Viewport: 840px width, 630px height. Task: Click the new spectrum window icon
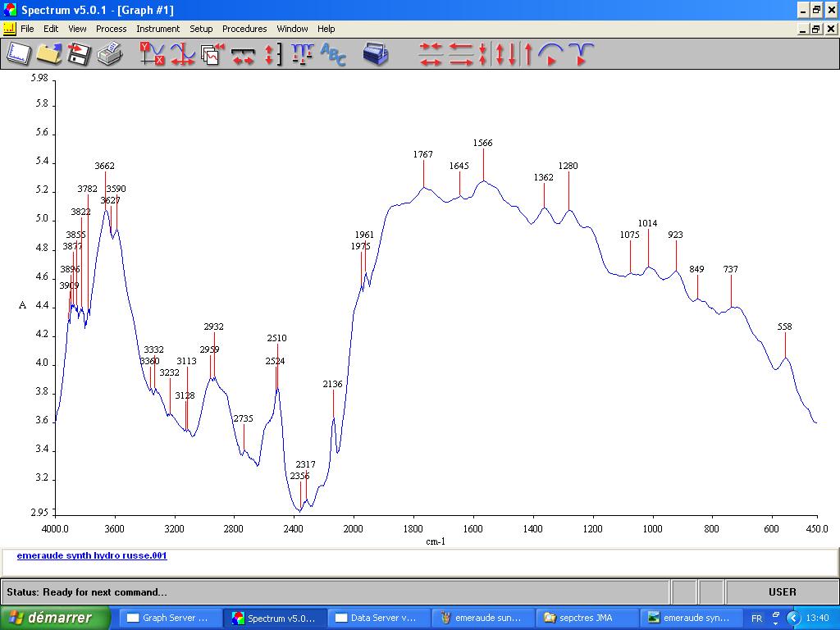(19, 54)
